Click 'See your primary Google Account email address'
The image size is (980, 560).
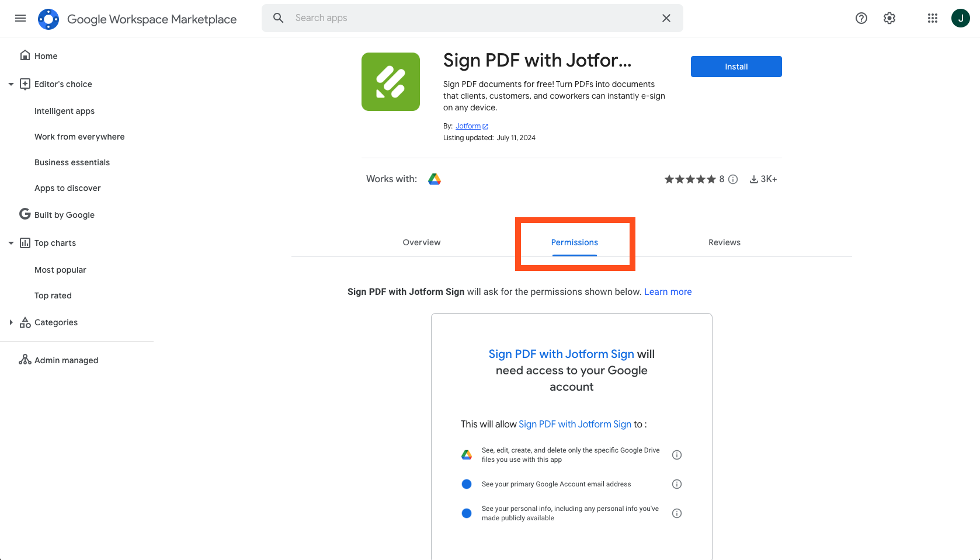pos(557,484)
